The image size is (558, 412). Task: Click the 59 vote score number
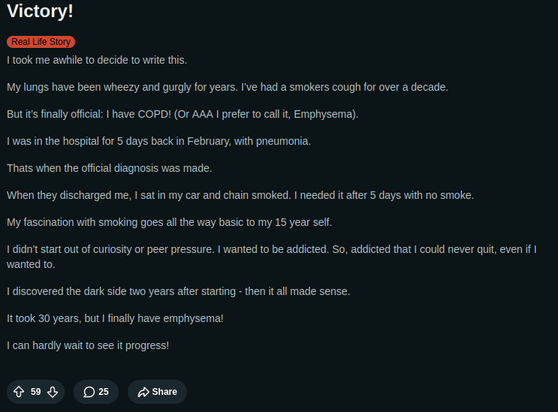[x=36, y=392]
